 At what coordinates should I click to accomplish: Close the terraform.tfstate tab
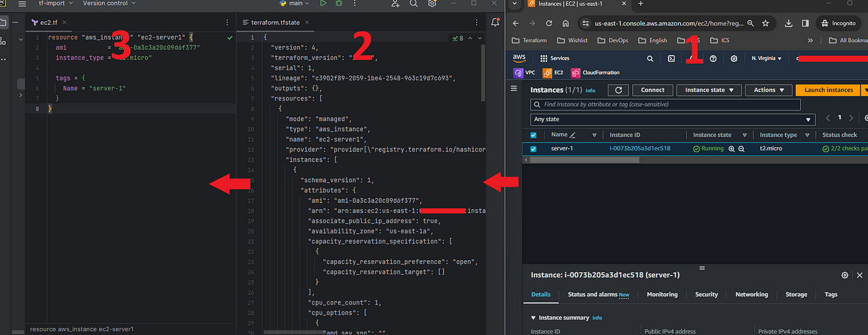(307, 22)
